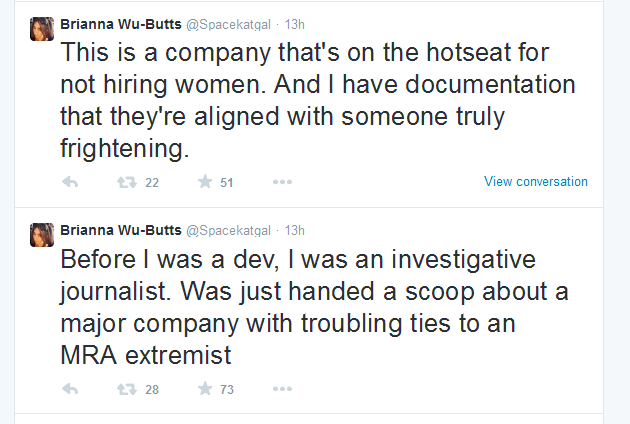This screenshot has height=424, width=630.
Task: View the 22 retweets count
Action: 152,183
